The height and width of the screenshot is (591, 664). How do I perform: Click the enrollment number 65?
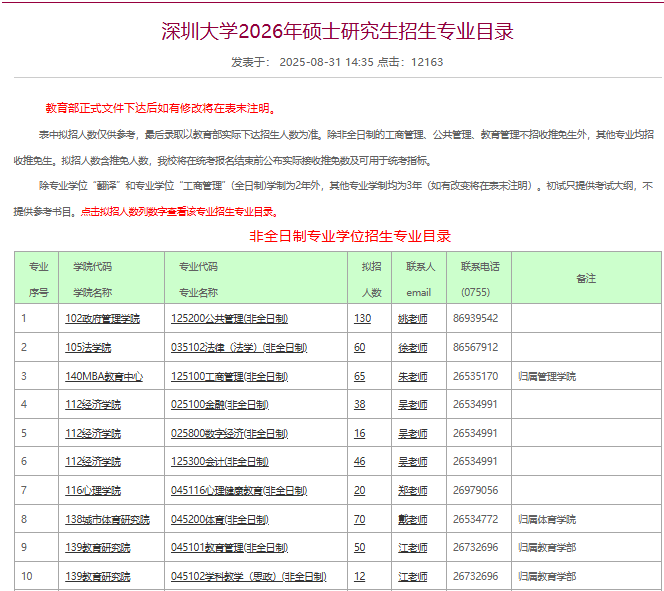[x=360, y=376]
